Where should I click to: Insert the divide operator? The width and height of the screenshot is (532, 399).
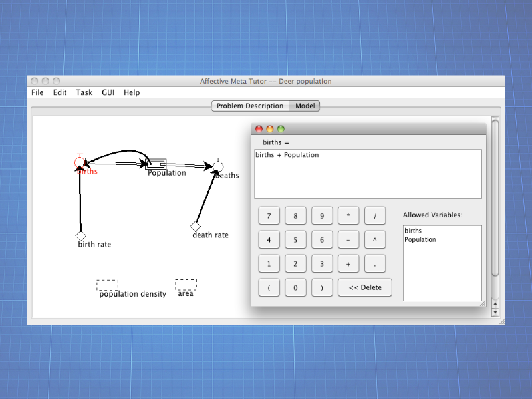(375, 215)
